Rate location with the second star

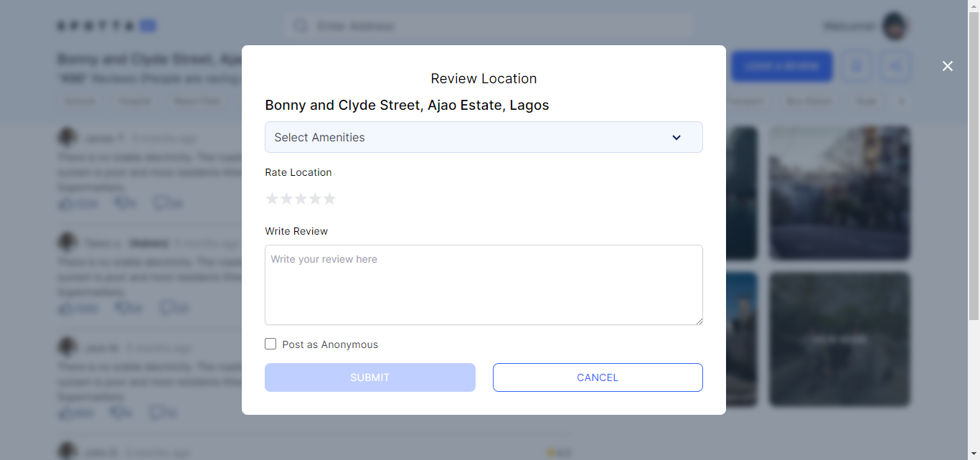286,199
